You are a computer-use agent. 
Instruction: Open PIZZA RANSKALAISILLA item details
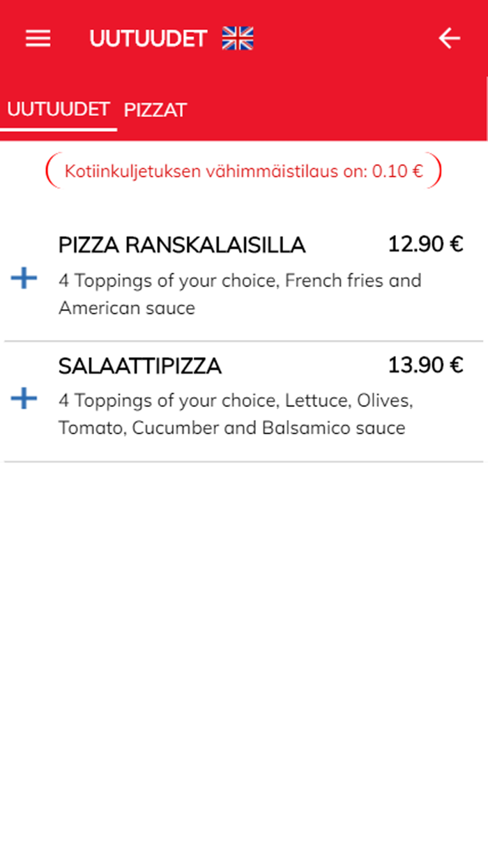pos(182,245)
